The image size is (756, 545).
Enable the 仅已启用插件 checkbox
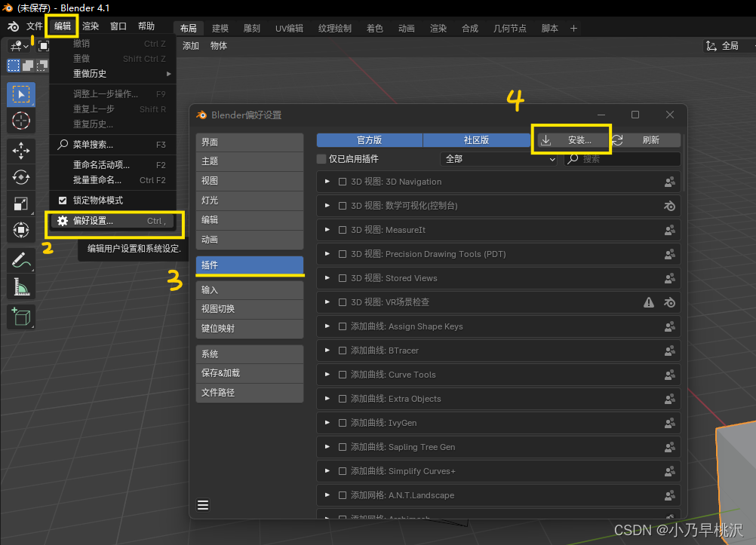click(x=321, y=159)
